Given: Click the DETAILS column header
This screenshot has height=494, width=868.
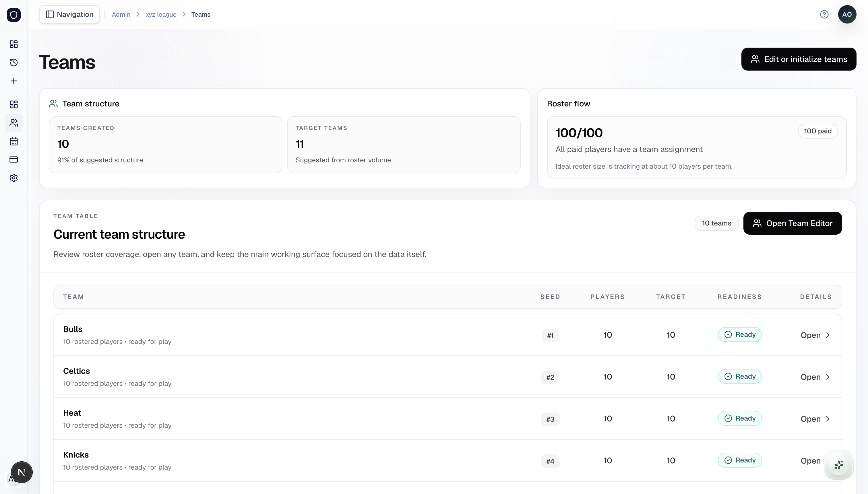Looking at the screenshot, I should (x=816, y=297).
